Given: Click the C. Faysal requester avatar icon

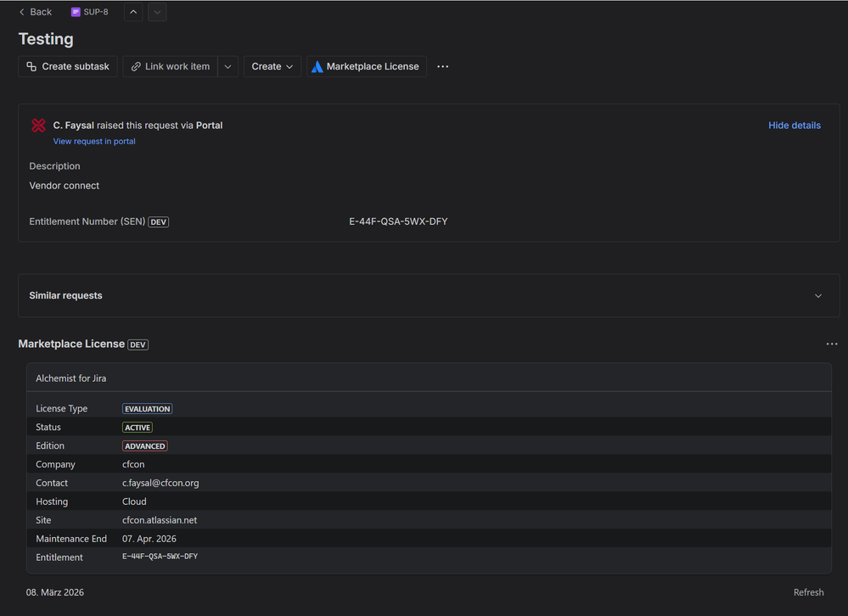Looking at the screenshot, I should click(38, 126).
